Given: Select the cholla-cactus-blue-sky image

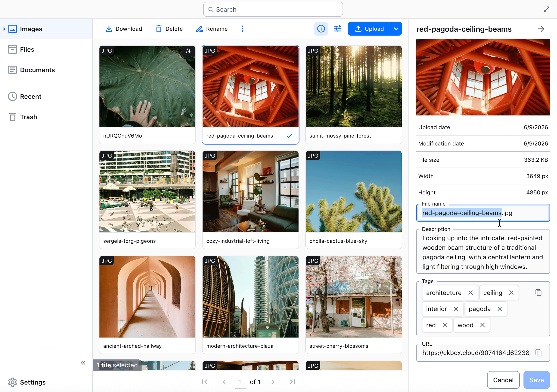Looking at the screenshot, I should click(353, 192).
